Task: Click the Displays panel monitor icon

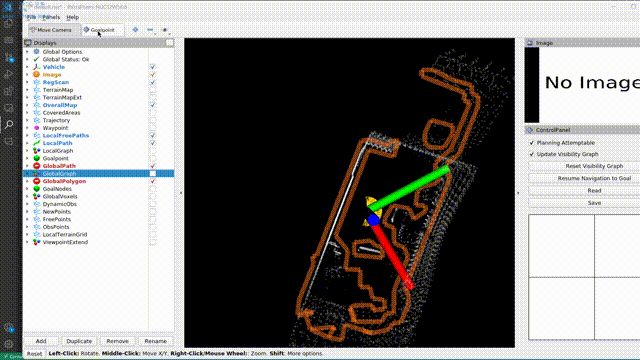Action: tap(28, 43)
